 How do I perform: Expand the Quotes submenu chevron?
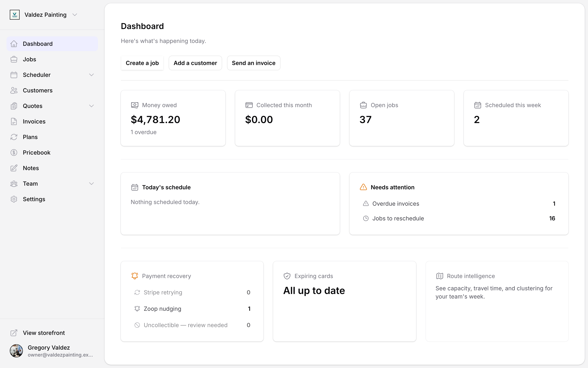(x=91, y=106)
